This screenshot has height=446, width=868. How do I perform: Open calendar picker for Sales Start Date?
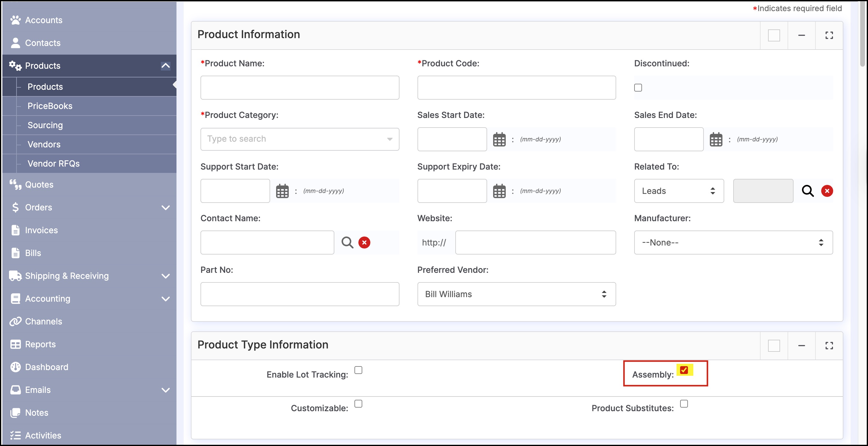(499, 140)
